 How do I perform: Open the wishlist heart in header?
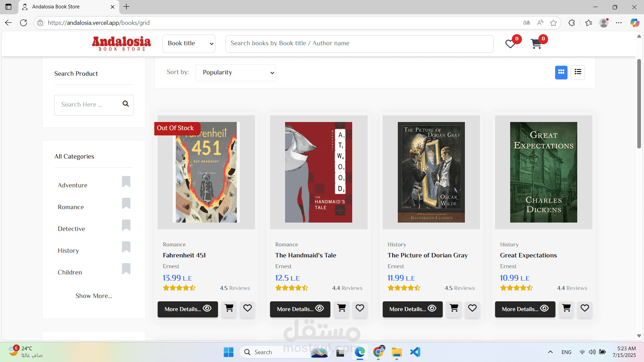(510, 44)
